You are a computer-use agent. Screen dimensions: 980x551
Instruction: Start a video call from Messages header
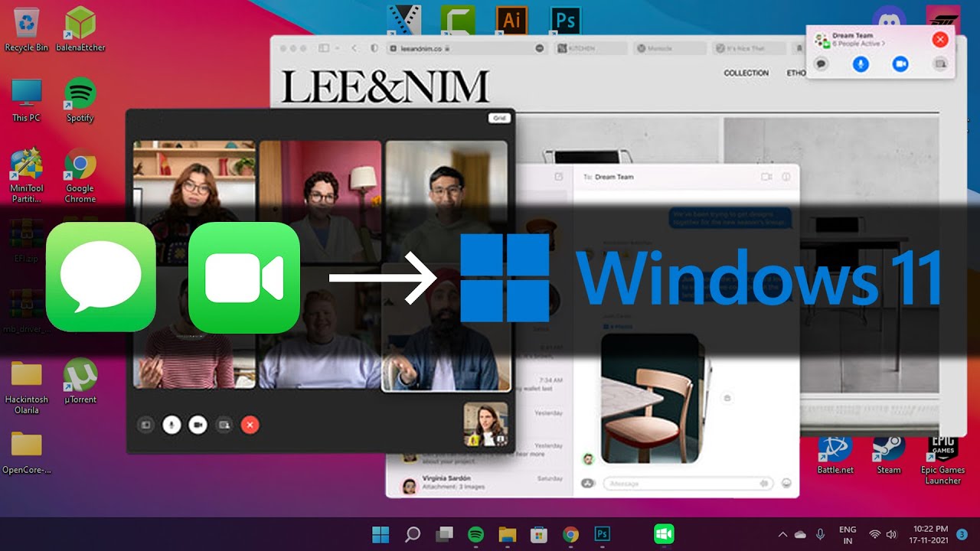pyautogui.click(x=766, y=177)
